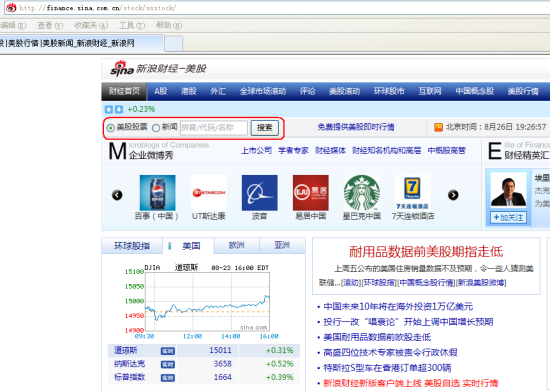Switch to the 环球股指 tab

click(x=132, y=246)
